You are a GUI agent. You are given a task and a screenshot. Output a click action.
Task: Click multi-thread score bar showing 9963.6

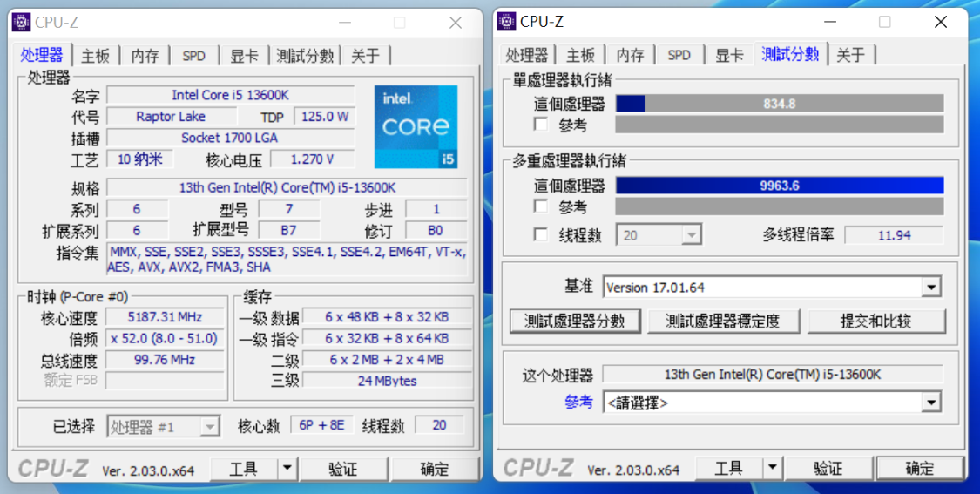[x=780, y=186]
